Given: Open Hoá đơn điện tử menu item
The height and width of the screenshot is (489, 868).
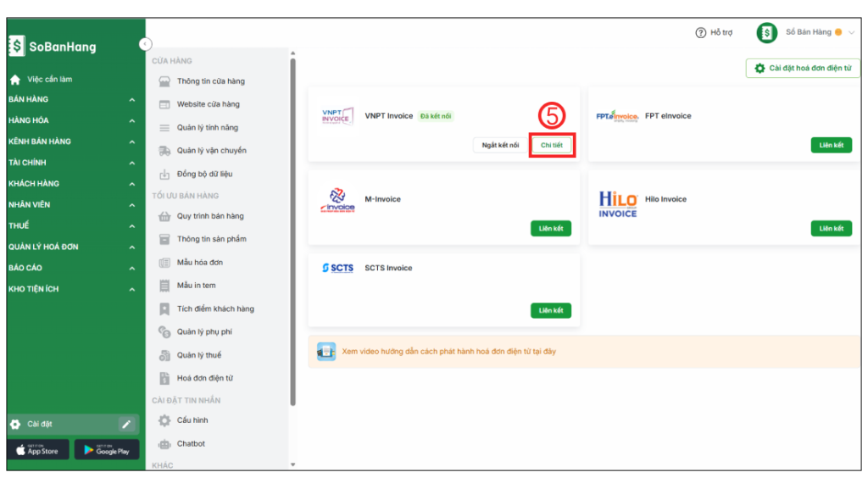Looking at the screenshot, I should pyautogui.click(x=204, y=379).
